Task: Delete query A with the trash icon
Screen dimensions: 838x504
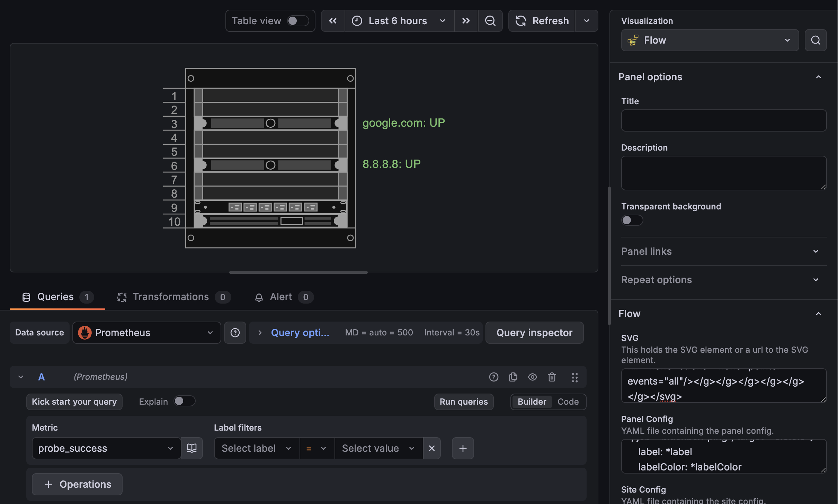Action: coord(552,377)
